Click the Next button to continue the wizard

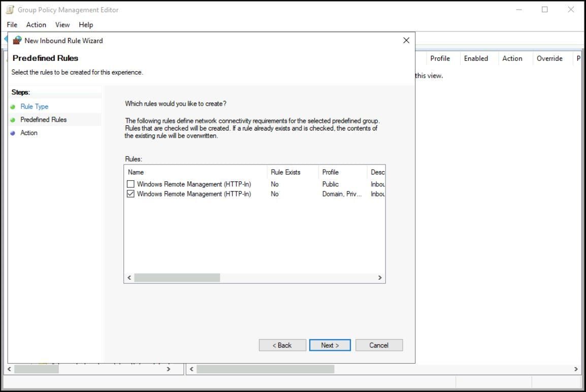coord(330,345)
